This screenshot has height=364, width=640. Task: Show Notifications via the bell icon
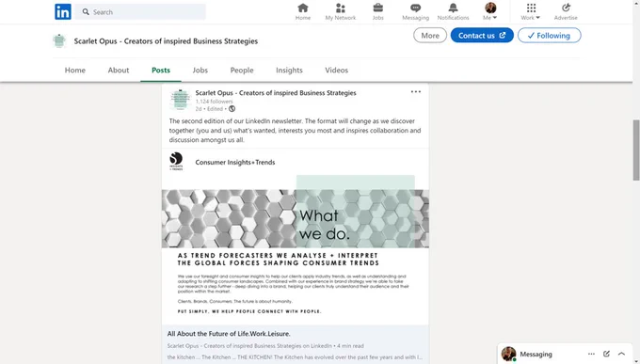(x=453, y=11)
